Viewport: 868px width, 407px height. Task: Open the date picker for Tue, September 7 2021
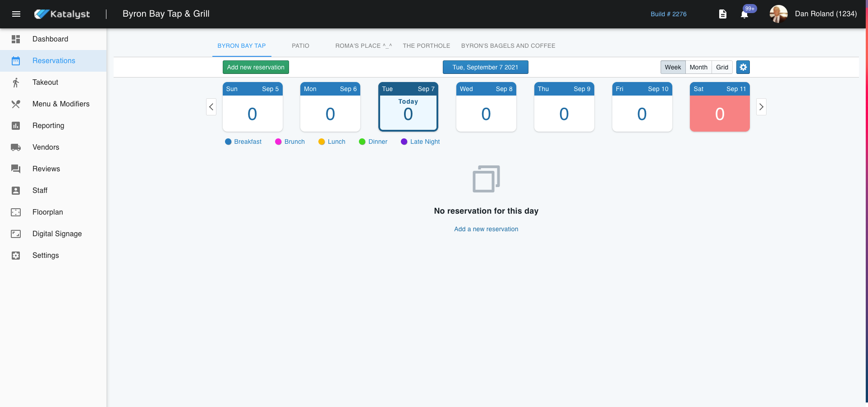[x=485, y=67]
